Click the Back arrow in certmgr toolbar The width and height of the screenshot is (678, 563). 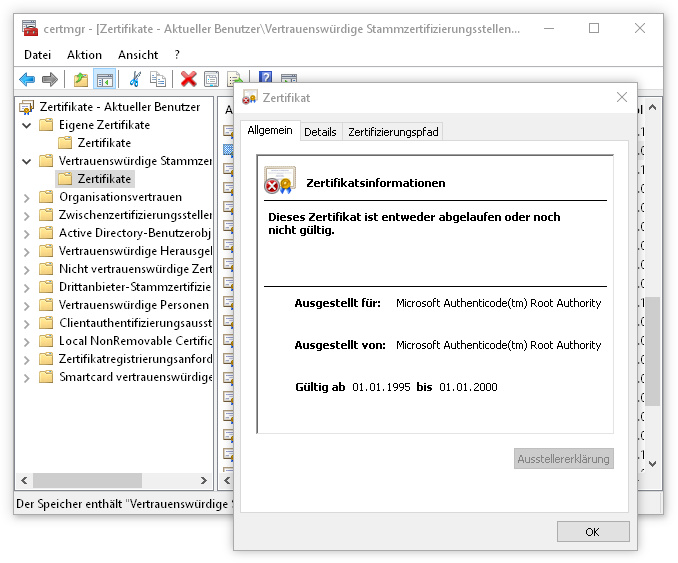point(27,80)
